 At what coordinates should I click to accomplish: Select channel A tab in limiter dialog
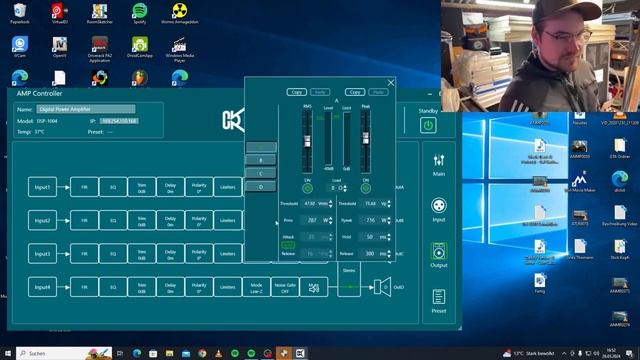[261, 147]
